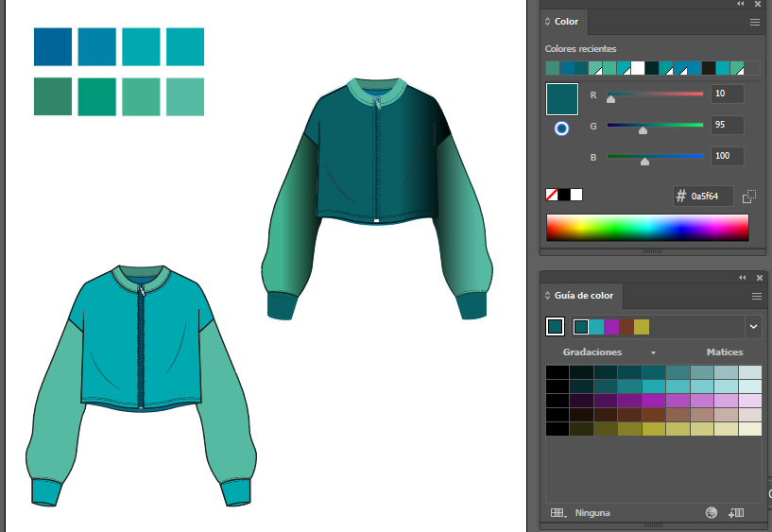Image resolution: width=772 pixels, height=532 pixels.
Task: Click the R value field showing 10
Action: pos(728,94)
